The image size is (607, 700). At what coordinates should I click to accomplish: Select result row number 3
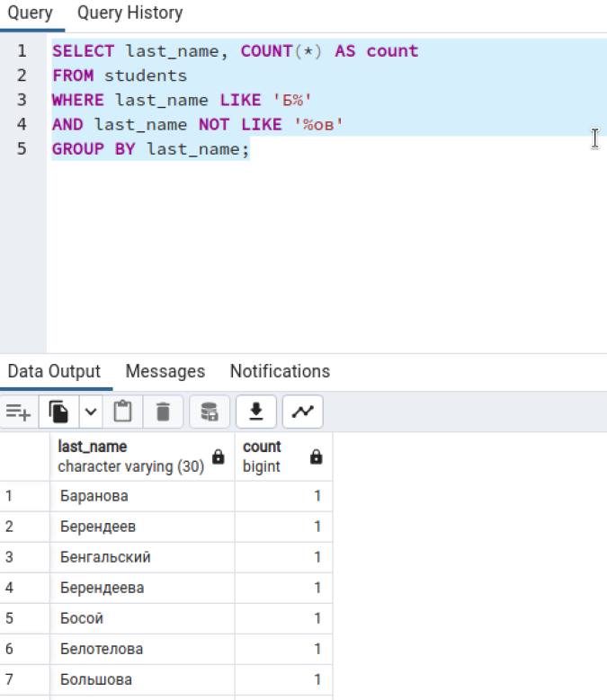click(24, 557)
